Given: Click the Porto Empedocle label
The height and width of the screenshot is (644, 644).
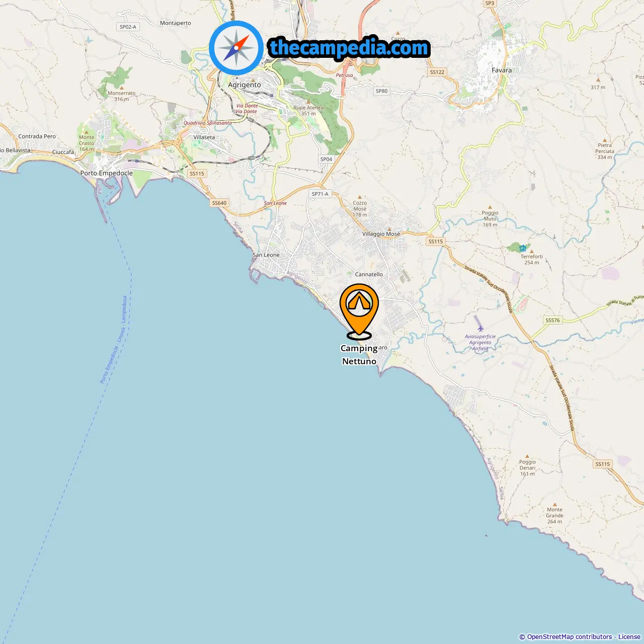Looking at the screenshot, I should tap(107, 173).
